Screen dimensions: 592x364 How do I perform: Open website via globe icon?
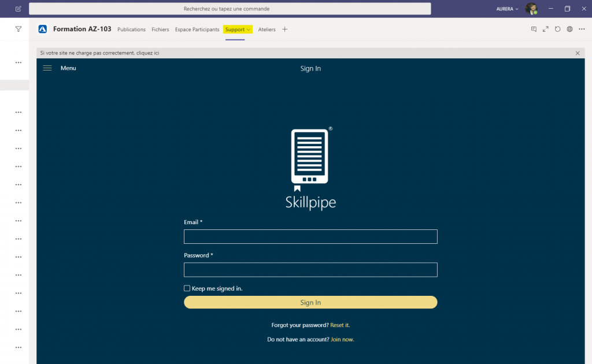(569, 29)
